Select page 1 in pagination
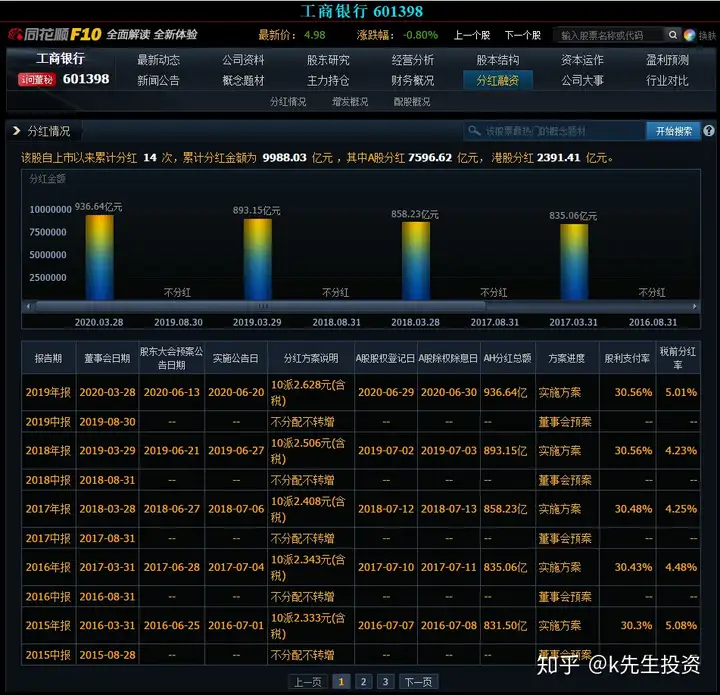This screenshot has width=720, height=695. tap(341, 682)
